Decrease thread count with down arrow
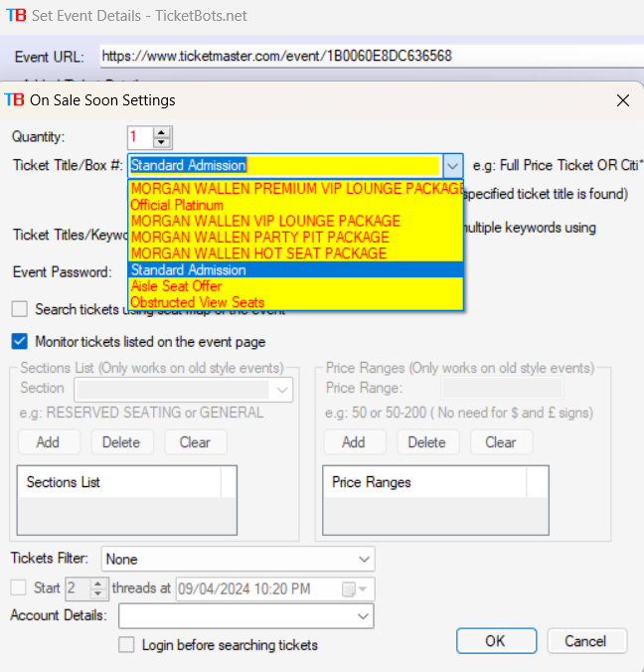This screenshot has height=672, width=644. (x=97, y=593)
